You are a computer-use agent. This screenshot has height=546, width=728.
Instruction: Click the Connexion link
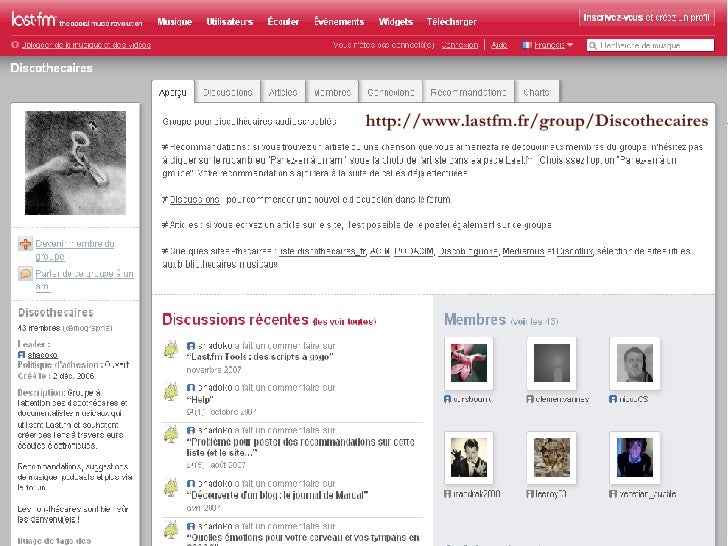pyautogui.click(x=460, y=45)
